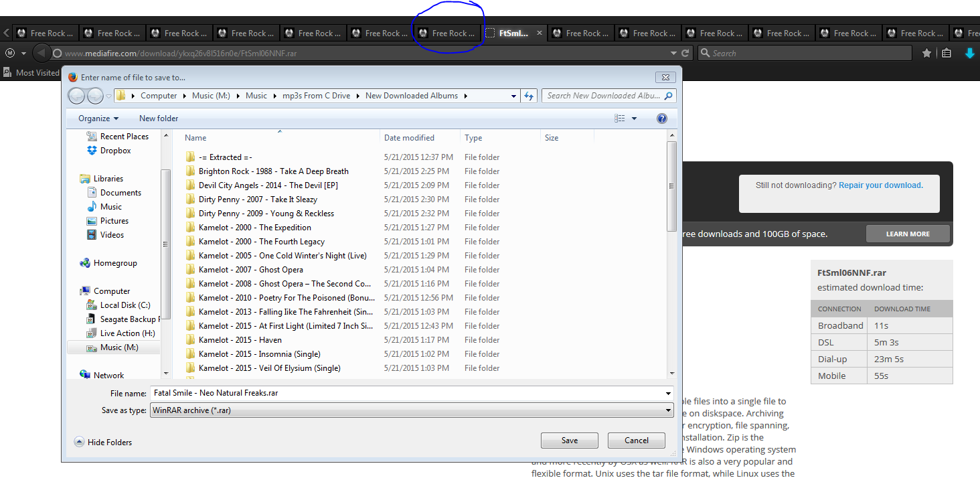
Task: Select Network in the navigation pane
Action: click(x=102, y=375)
